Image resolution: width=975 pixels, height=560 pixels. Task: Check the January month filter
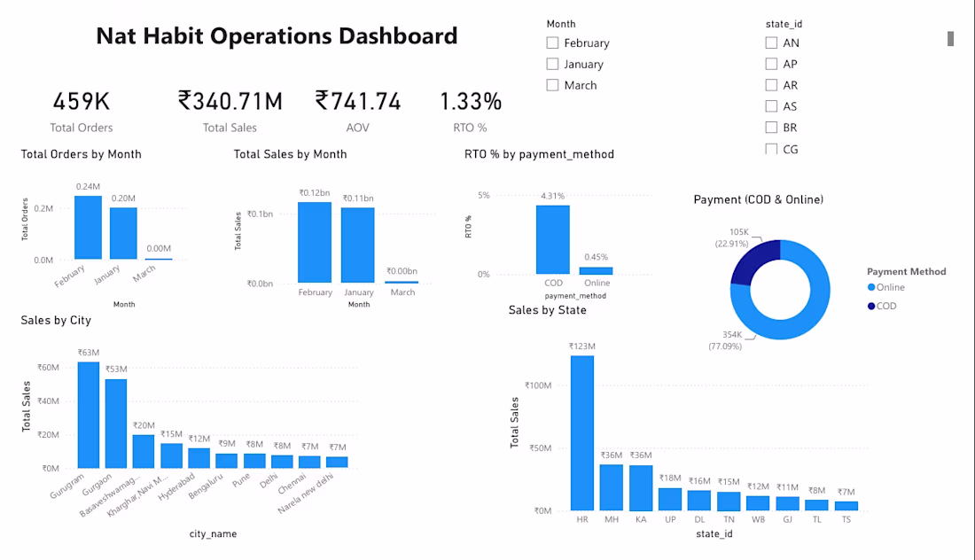(x=552, y=64)
